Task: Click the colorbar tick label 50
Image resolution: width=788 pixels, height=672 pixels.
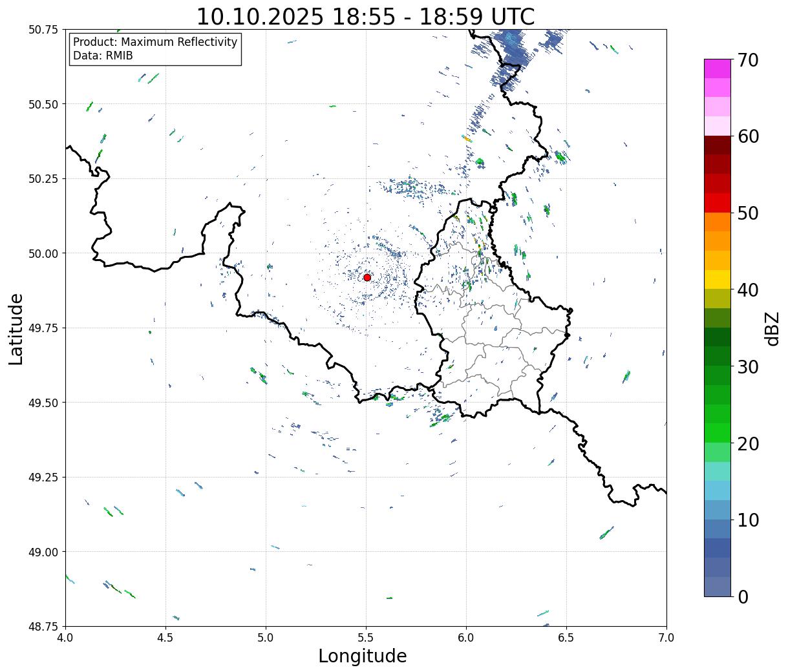Action: (x=747, y=213)
